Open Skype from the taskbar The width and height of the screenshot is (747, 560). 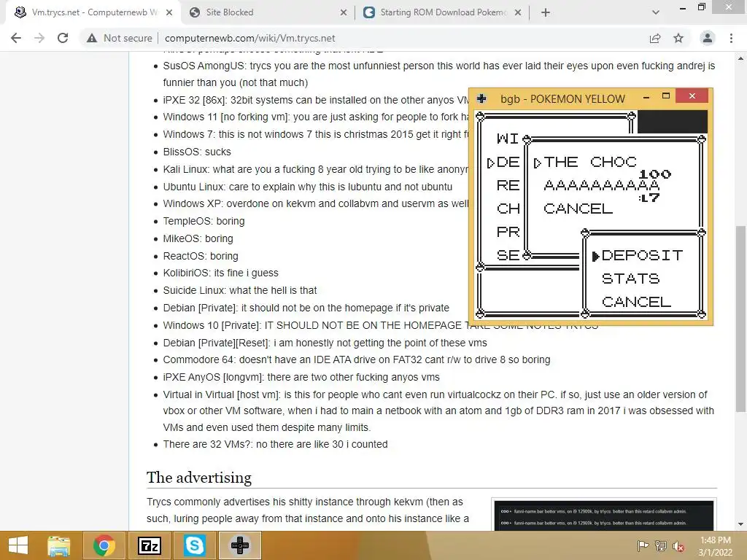(x=194, y=545)
